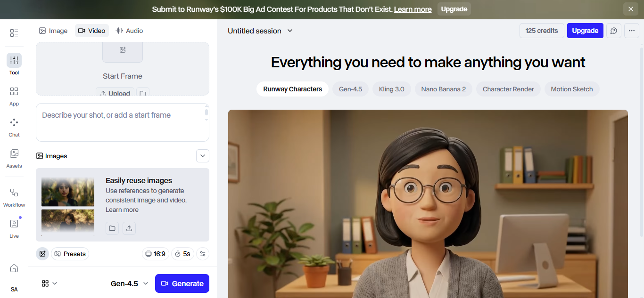Select the Gen-4.5 pill tab
This screenshot has width=644, height=298.
point(350,89)
